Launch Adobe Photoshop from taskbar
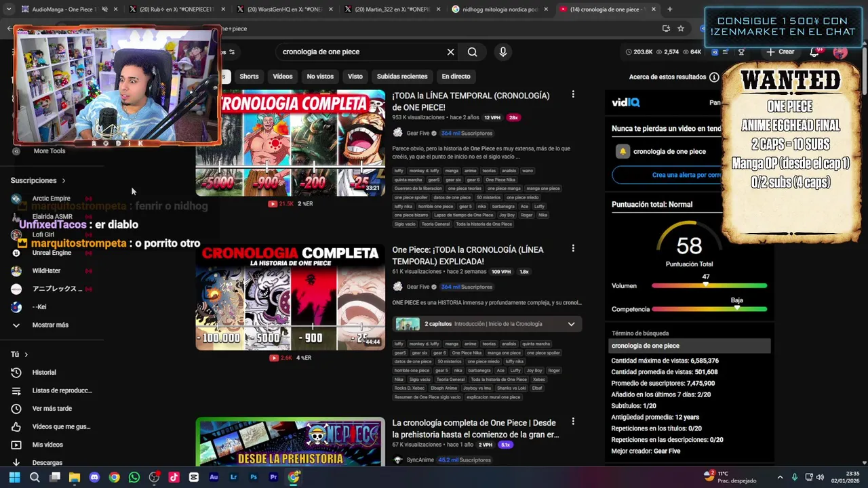The image size is (868, 488). (254, 477)
